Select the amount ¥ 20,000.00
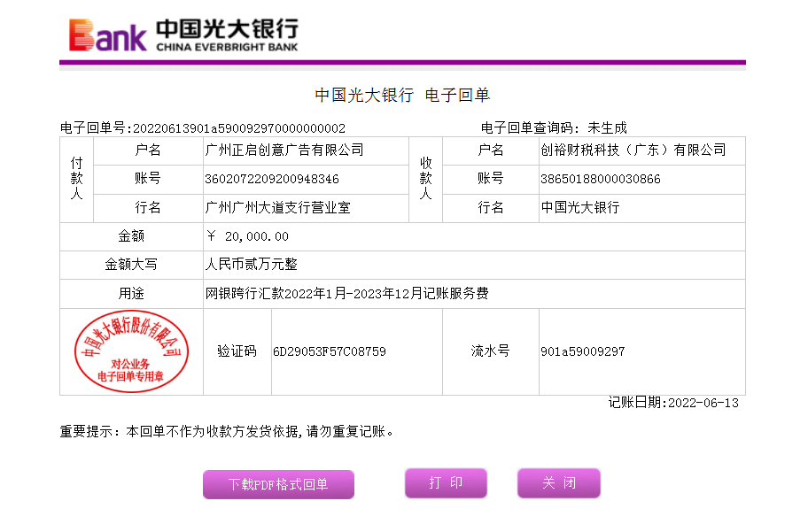The width and height of the screenshot is (808, 532). (x=247, y=236)
